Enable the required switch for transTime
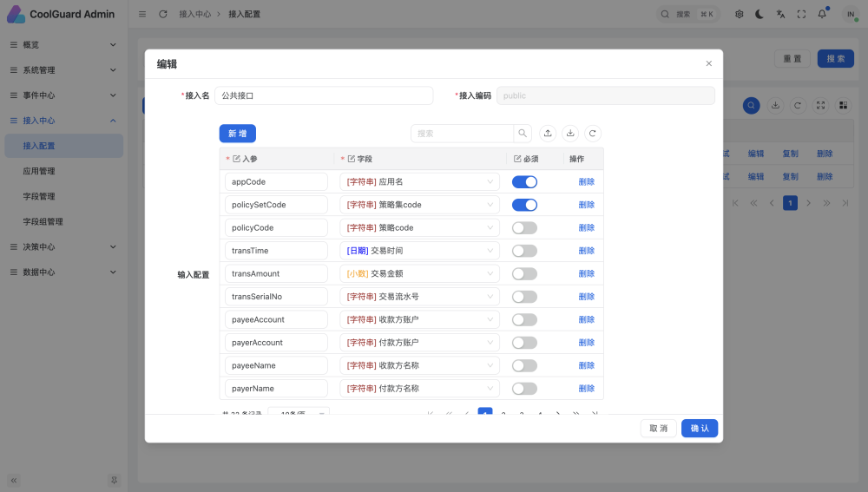The width and height of the screenshot is (868, 492). tap(524, 251)
